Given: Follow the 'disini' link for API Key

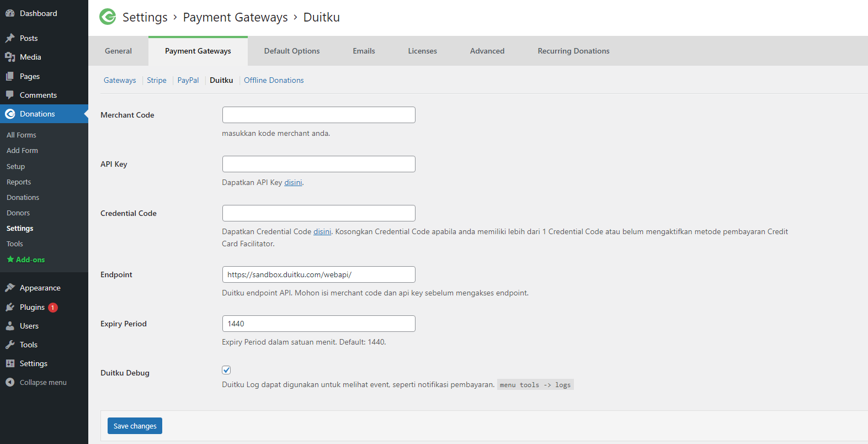Looking at the screenshot, I should (293, 182).
